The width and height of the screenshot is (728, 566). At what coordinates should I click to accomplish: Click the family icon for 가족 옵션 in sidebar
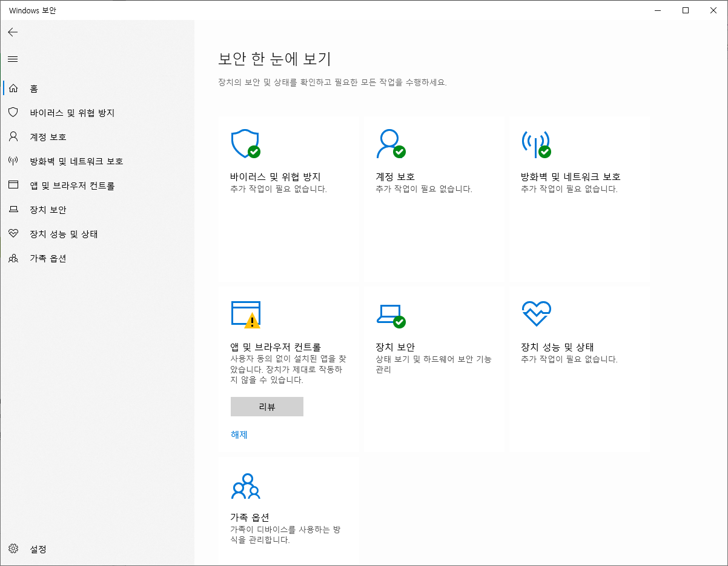(x=13, y=258)
